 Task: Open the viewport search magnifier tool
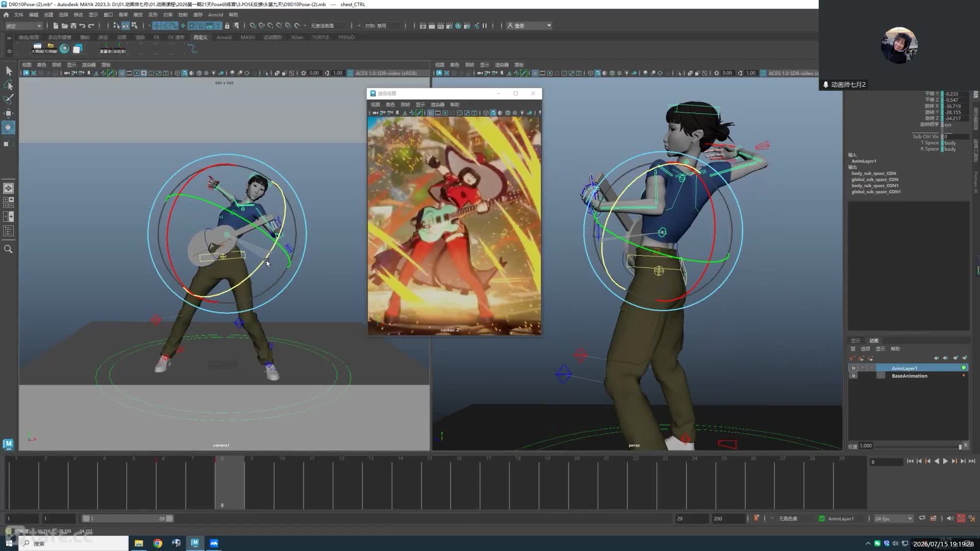(8, 249)
